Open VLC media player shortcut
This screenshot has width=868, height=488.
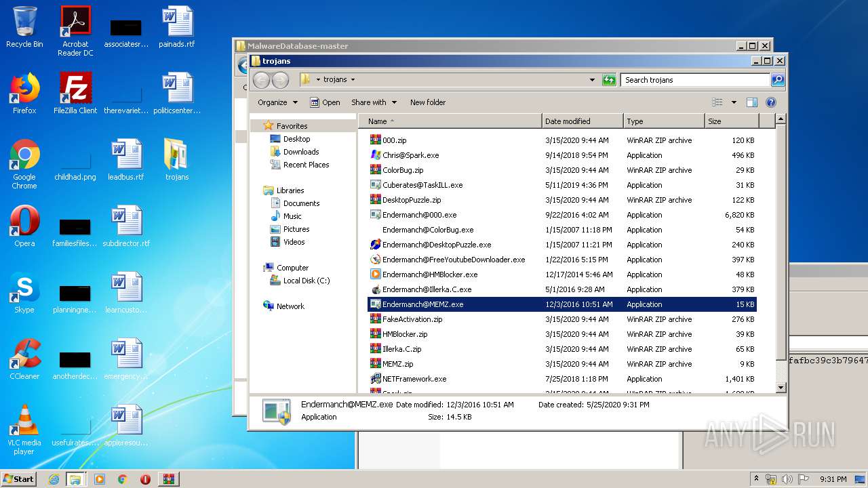point(24,430)
